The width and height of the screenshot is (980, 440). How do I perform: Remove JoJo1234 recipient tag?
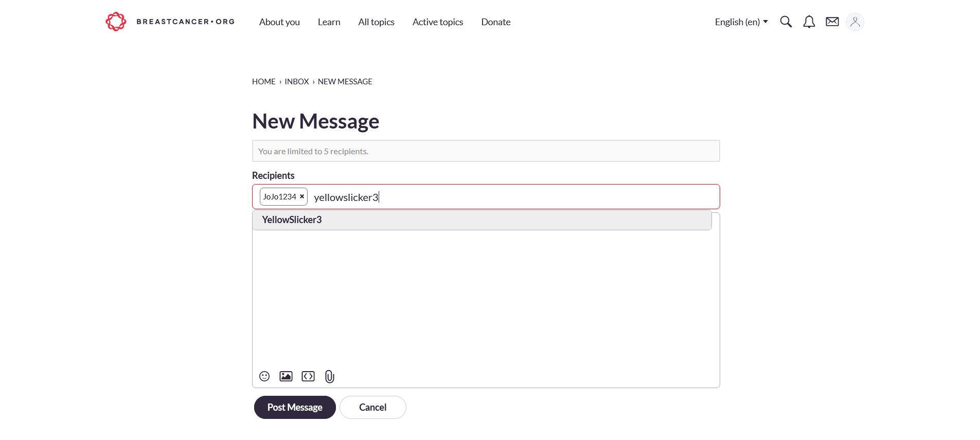[x=302, y=196]
